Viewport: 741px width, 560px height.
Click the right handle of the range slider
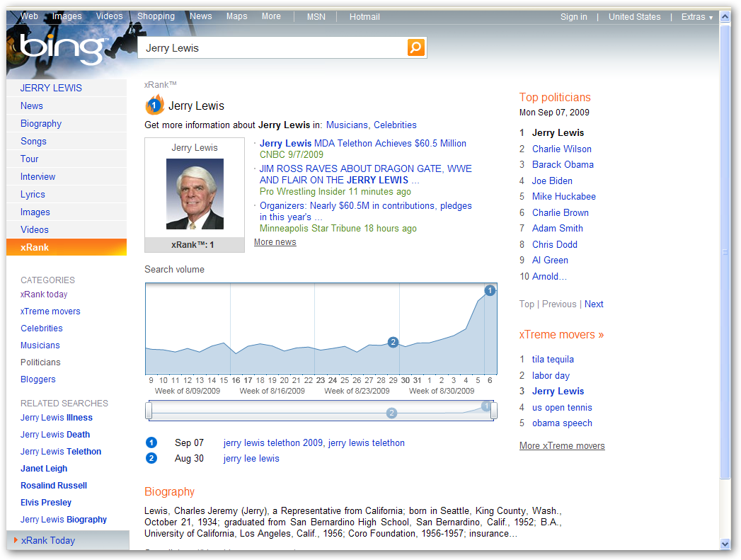494,410
